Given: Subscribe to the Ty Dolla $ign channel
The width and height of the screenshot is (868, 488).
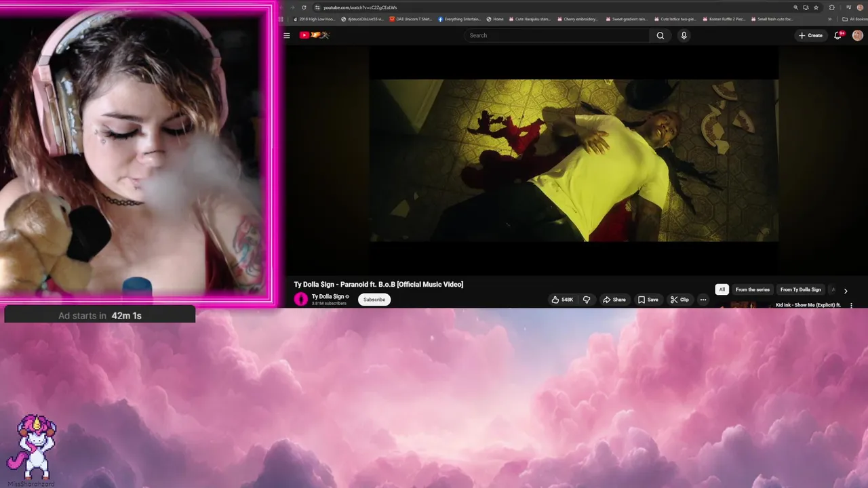Looking at the screenshot, I should point(374,300).
